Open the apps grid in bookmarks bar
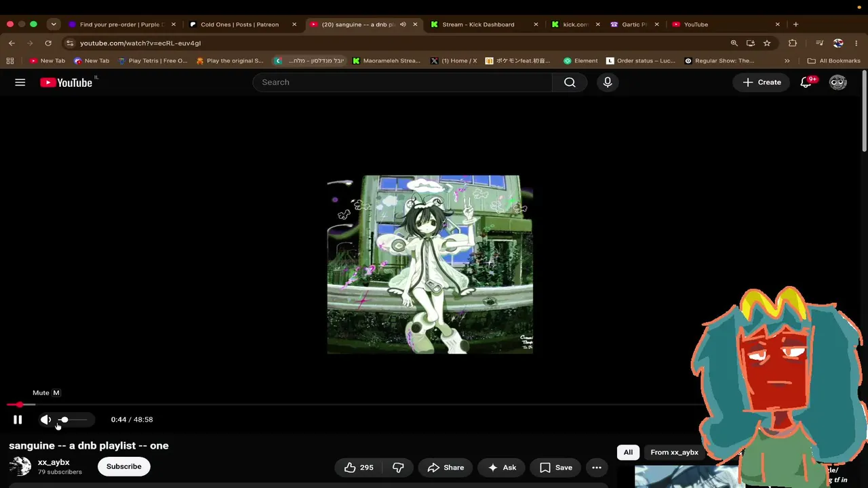The height and width of the screenshot is (488, 868). (10, 60)
